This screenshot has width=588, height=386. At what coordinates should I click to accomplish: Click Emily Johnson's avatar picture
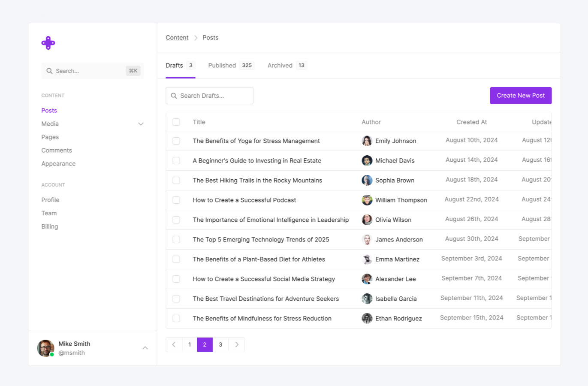pos(367,141)
